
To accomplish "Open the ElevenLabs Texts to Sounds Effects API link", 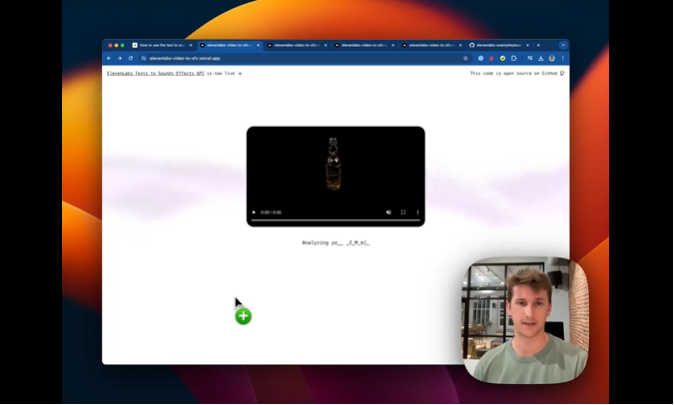I will click(155, 74).
